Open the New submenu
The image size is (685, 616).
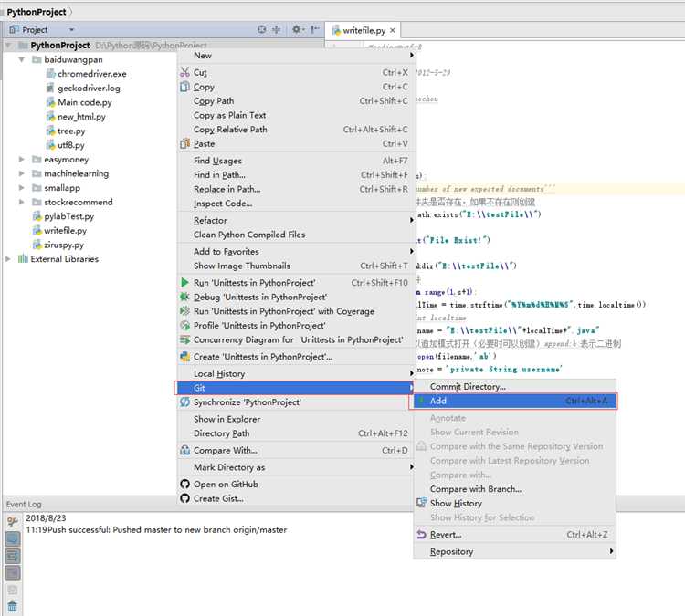click(x=296, y=56)
